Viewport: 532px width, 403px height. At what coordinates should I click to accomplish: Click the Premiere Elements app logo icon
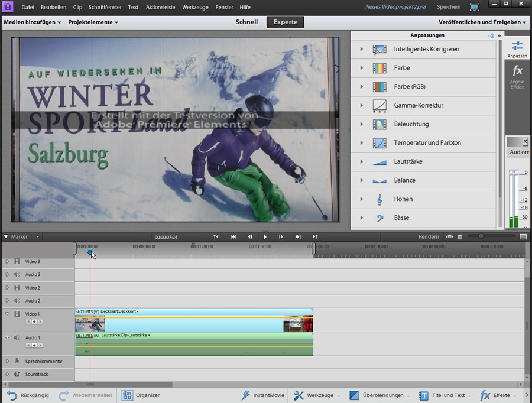tap(8, 6)
